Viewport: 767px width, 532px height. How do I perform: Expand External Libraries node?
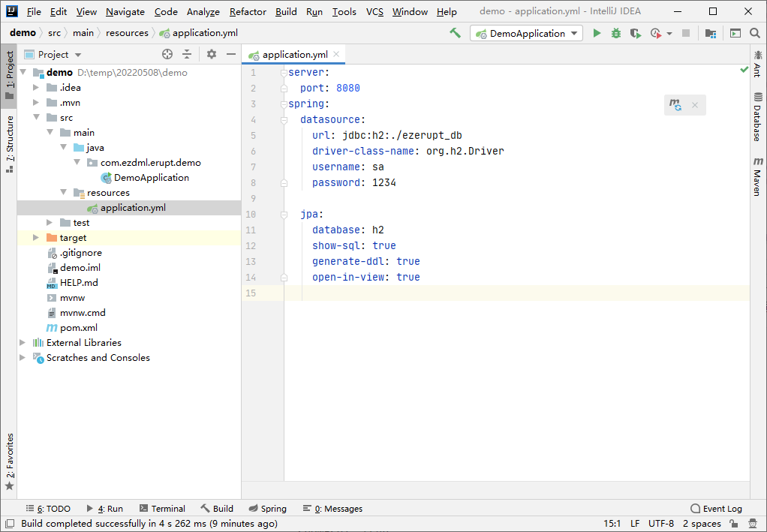point(23,342)
